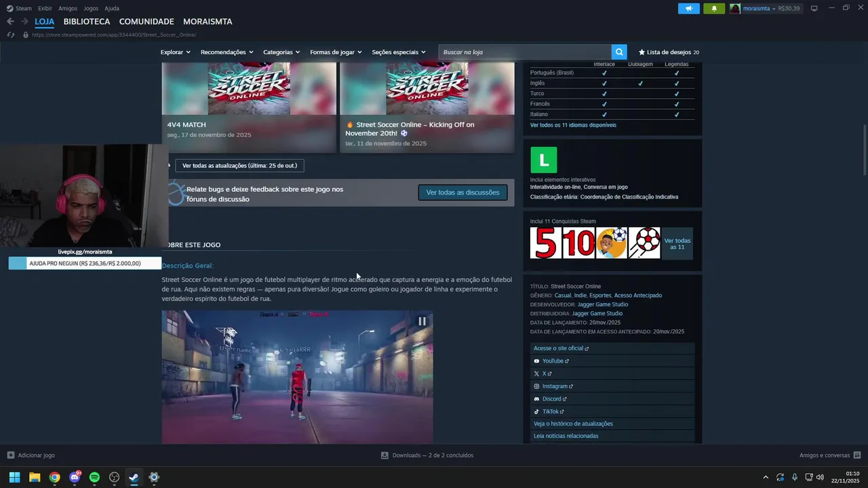Viewport: 868px width, 488px height.
Task: Open Leia notícias relacionadas link
Action: point(612,436)
